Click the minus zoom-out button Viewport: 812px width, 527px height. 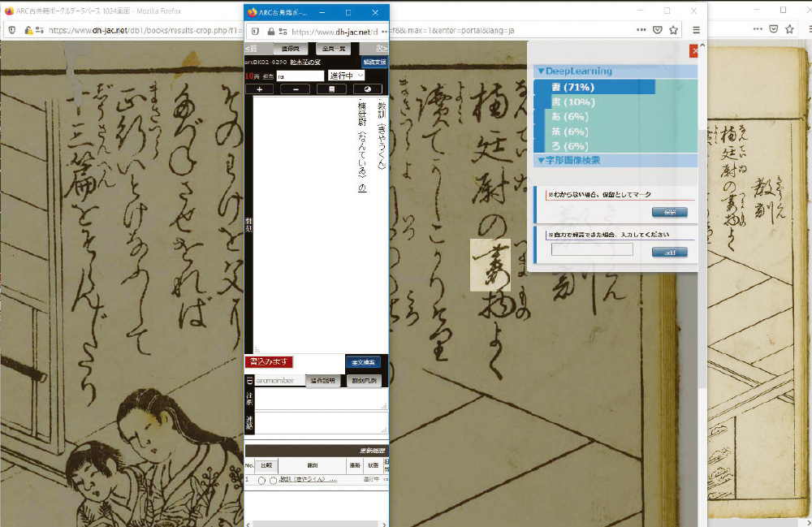(296, 89)
